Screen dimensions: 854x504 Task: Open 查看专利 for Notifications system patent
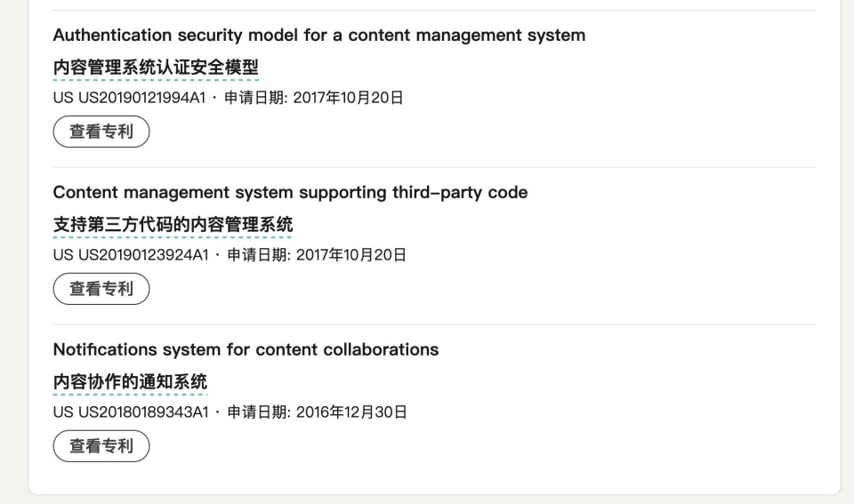tap(101, 445)
